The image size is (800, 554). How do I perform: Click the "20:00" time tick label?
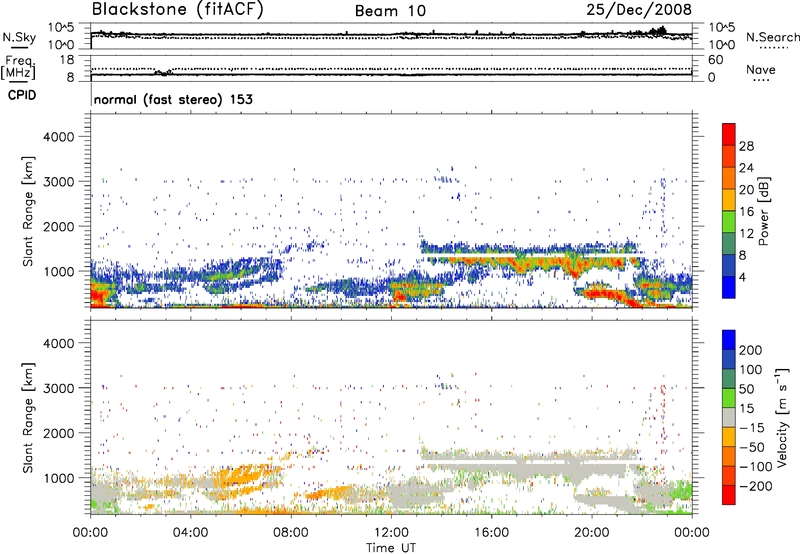591,533
